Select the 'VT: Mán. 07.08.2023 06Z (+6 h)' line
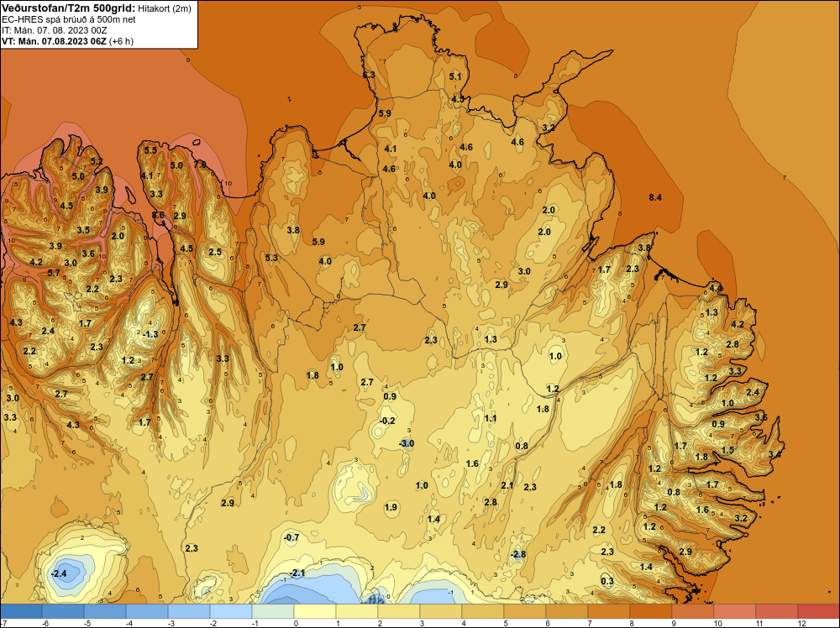840x628 pixels. coord(67,41)
